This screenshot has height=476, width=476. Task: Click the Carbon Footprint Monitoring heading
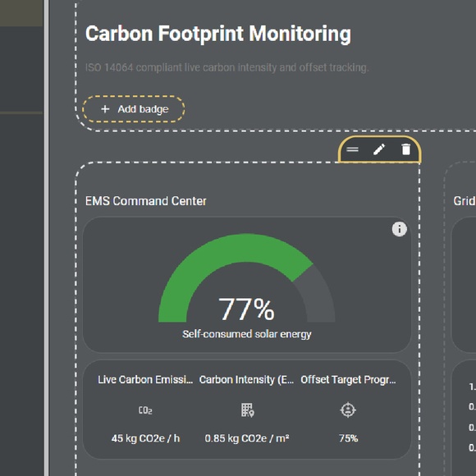[x=218, y=34]
